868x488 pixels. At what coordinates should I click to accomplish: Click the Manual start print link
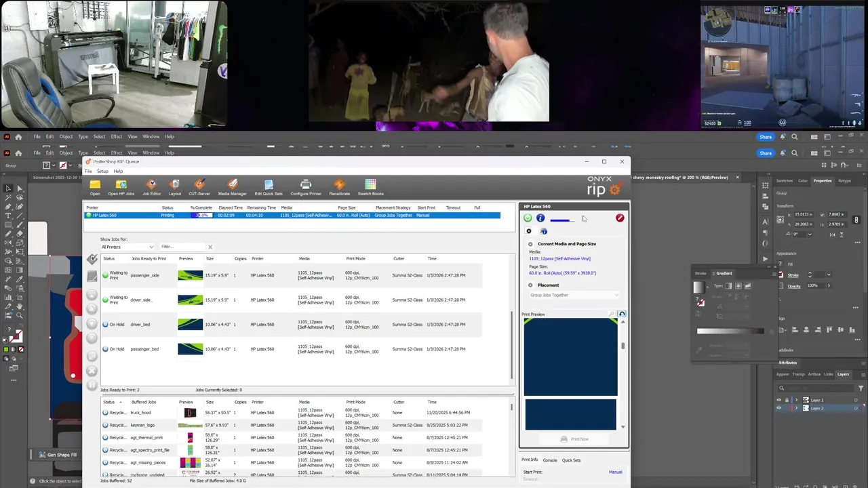(615, 472)
